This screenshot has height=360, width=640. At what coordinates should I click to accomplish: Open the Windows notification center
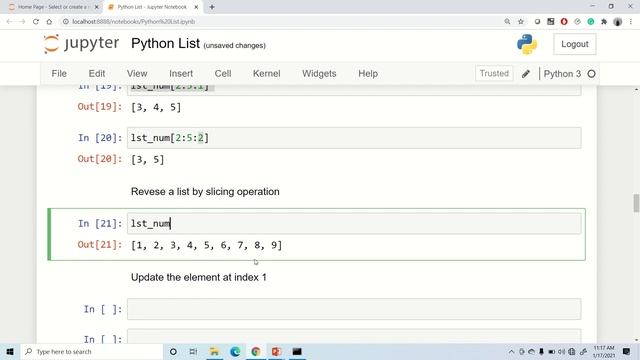pyautogui.click(x=626, y=351)
